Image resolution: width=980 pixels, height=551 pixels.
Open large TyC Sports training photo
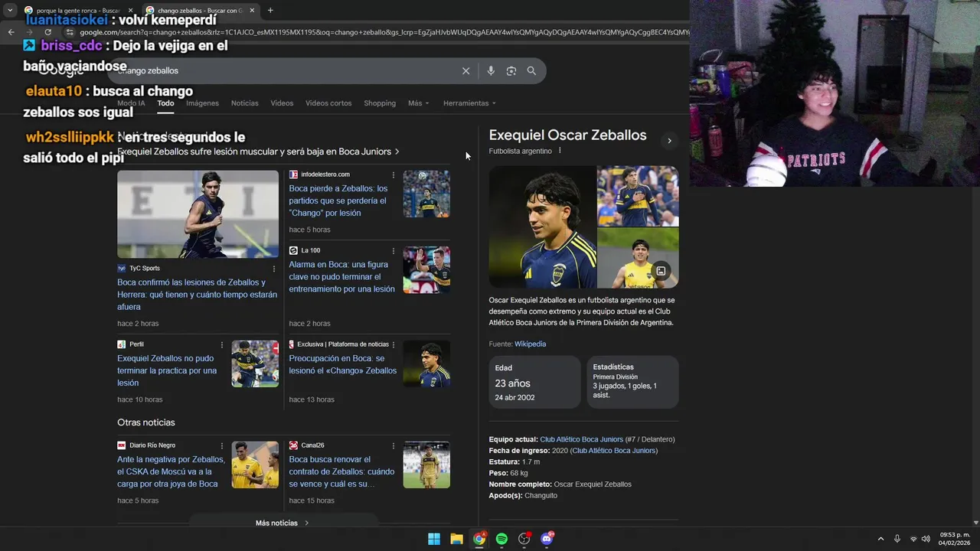pyautogui.click(x=198, y=214)
